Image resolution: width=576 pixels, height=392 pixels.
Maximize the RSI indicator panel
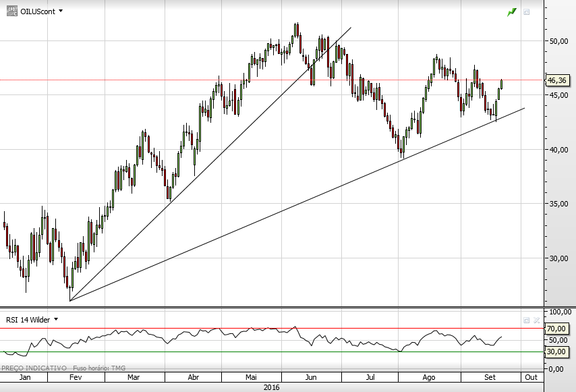click(526, 320)
